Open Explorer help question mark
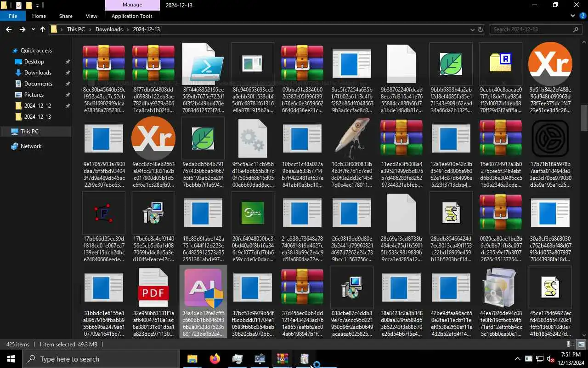This screenshot has width=588, height=368. point(583,16)
